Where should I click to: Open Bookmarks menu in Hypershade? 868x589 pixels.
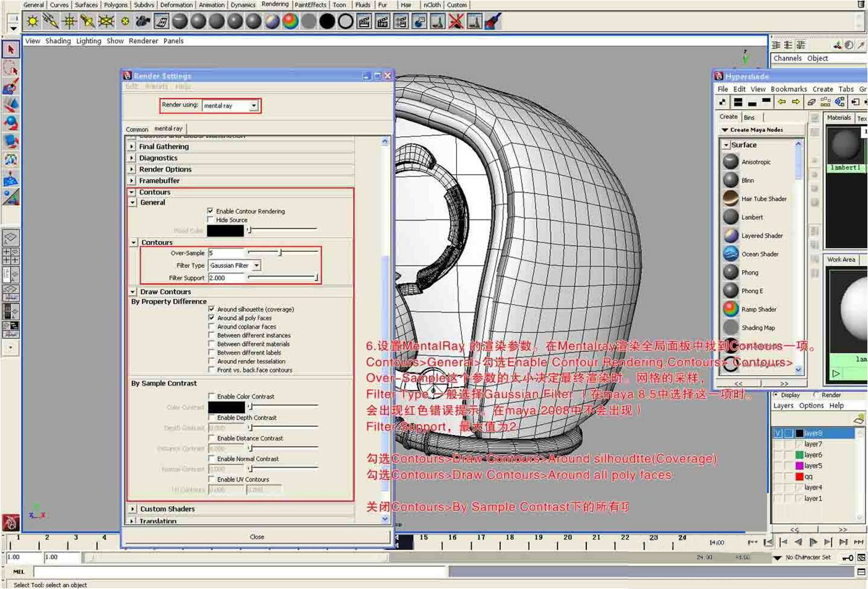tap(789, 89)
